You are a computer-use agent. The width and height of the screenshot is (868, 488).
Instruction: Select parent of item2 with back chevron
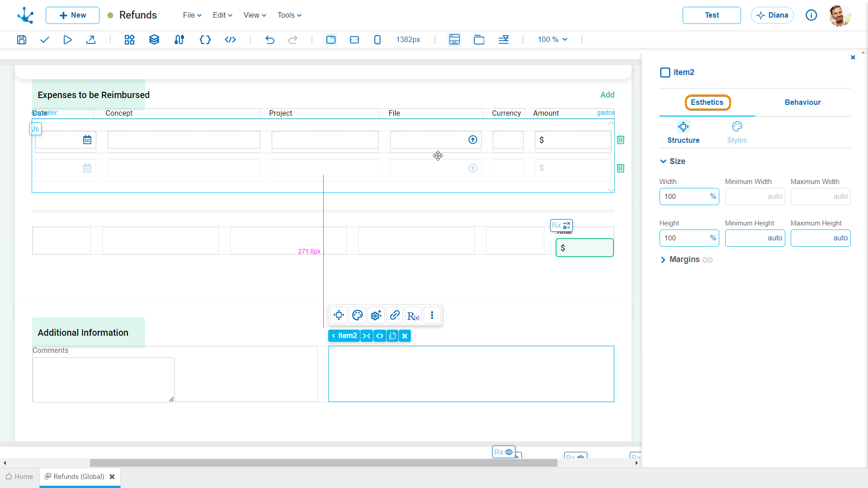coord(334,336)
